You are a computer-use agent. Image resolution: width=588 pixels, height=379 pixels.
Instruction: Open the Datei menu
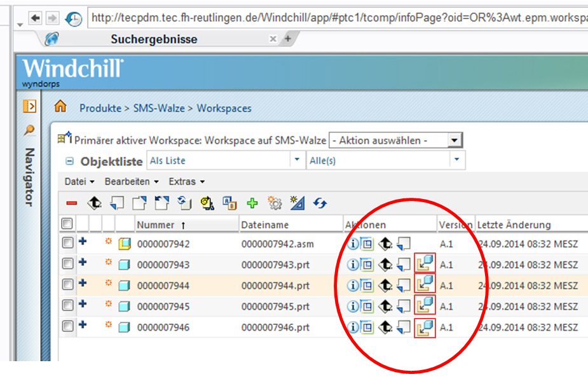pyautogui.click(x=79, y=182)
